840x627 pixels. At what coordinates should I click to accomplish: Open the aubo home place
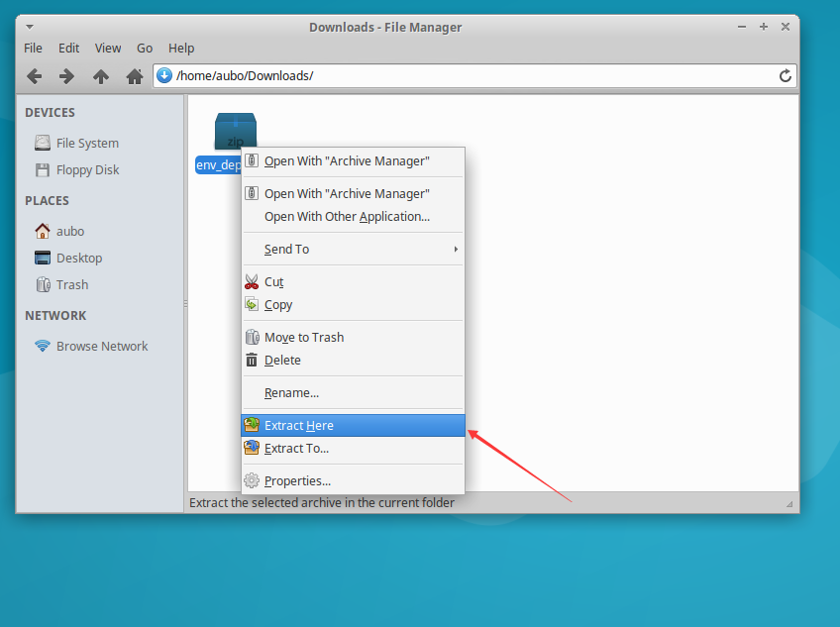tap(70, 232)
